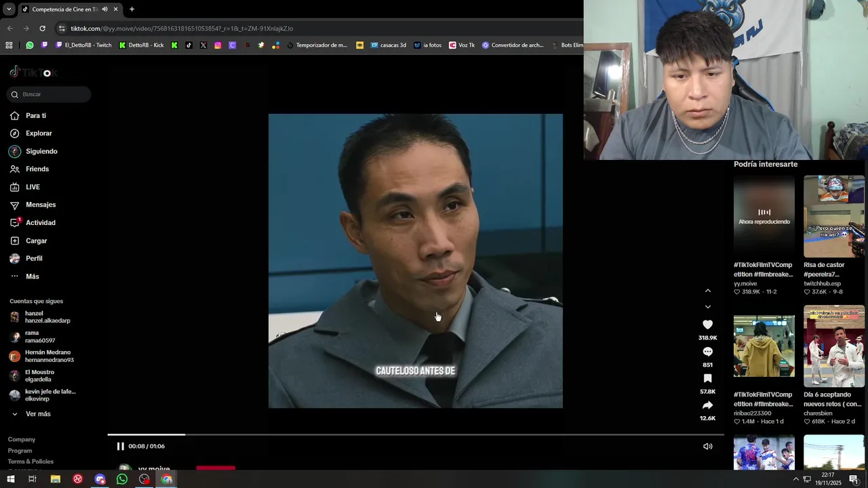Screen dimensions: 868x488
Task: Open a new browser tab
Action: click(x=132, y=9)
